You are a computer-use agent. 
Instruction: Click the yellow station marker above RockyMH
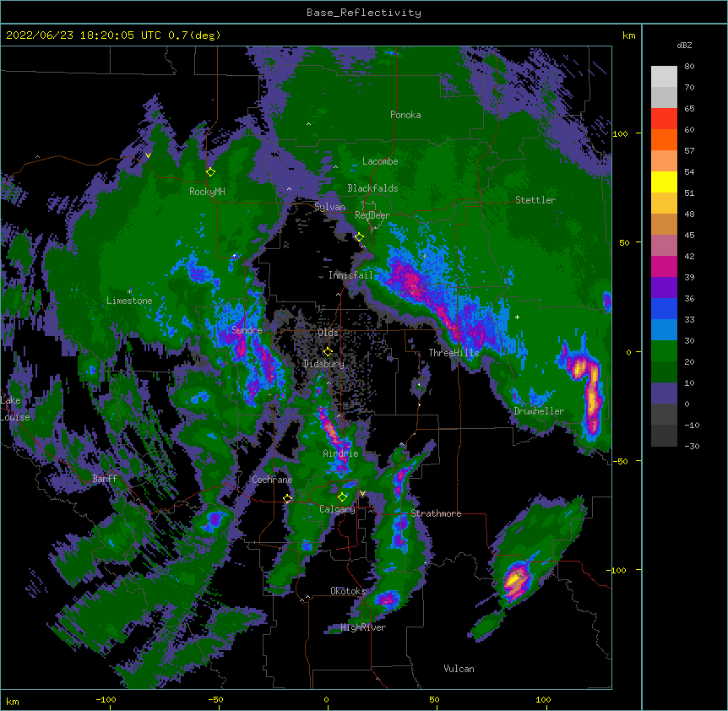(210, 171)
